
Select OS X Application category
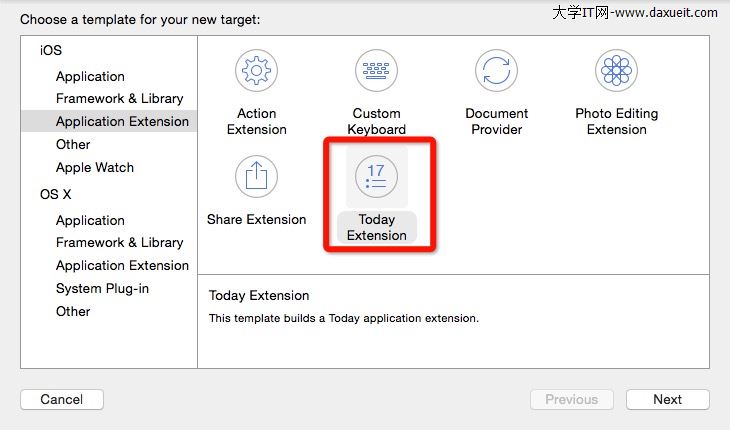(x=90, y=220)
